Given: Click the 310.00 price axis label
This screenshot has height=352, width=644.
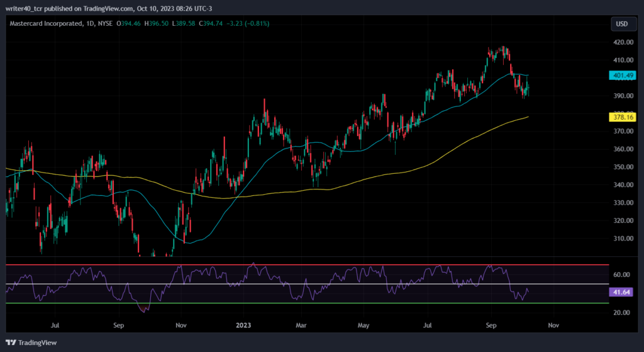Looking at the screenshot, I should tap(623, 239).
